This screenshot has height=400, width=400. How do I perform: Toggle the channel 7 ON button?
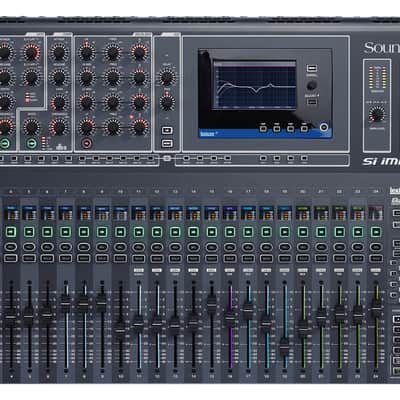click(66, 232)
